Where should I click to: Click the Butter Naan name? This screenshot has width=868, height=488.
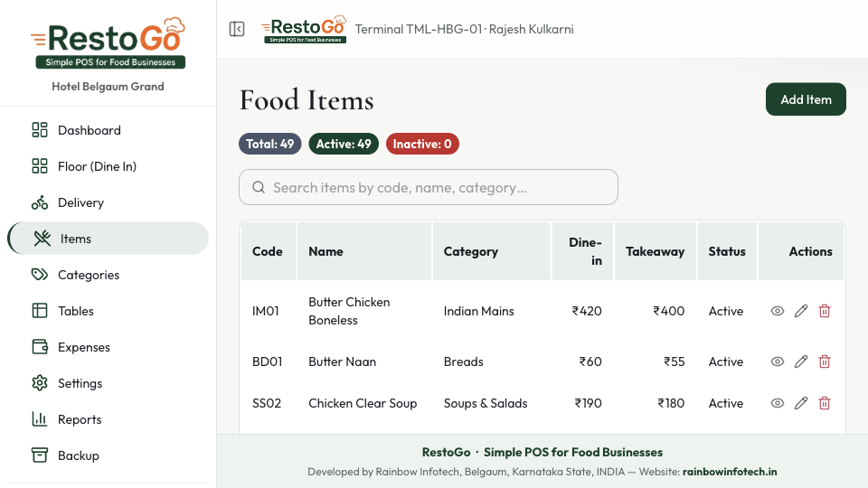(x=342, y=361)
